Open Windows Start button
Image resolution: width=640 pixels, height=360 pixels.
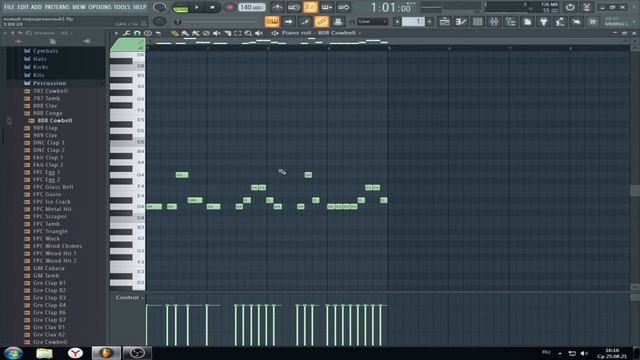click(x=13, y=353)
